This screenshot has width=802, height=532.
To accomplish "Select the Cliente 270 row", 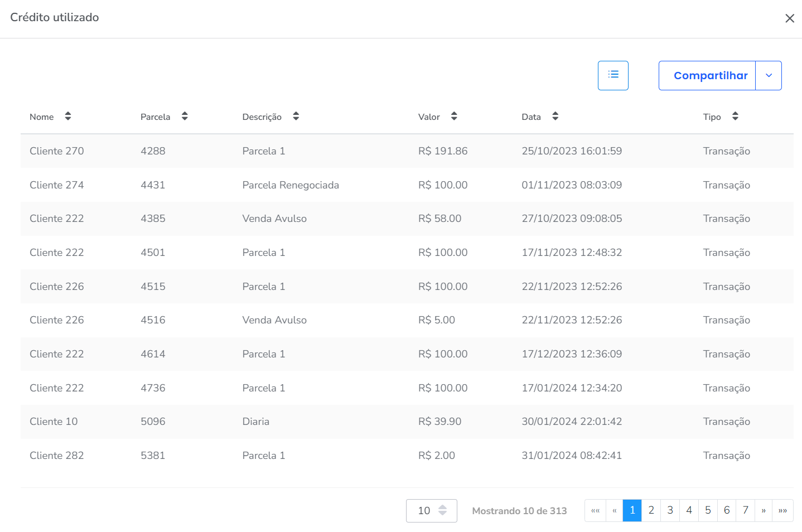I will (x=57, y=151).
